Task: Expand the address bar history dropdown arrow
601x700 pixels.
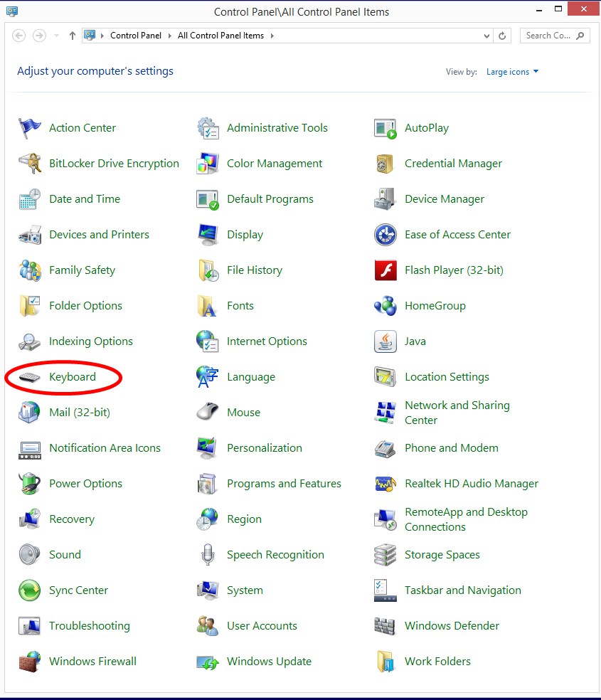Action: coord(486,36)
